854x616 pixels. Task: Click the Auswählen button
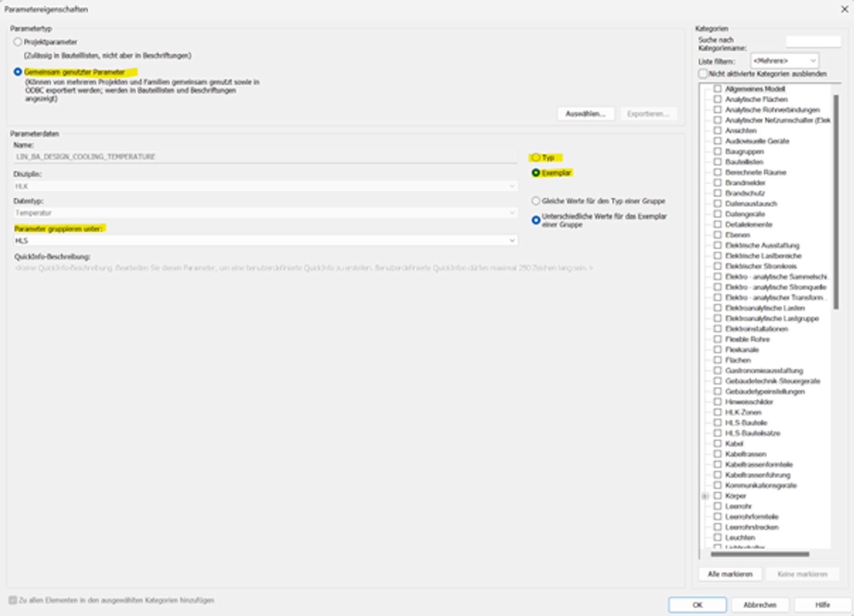[585, 114]
